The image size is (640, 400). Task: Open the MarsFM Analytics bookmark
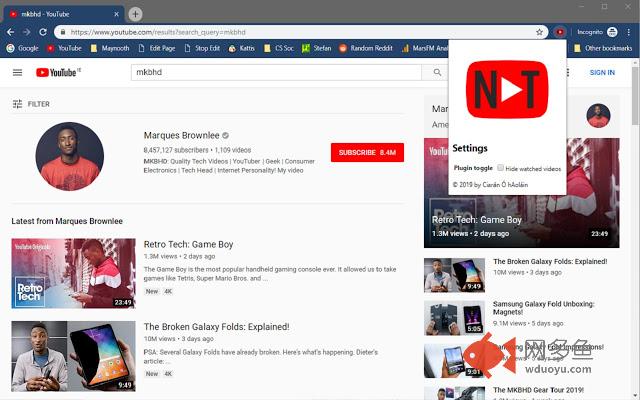point(424,48)
